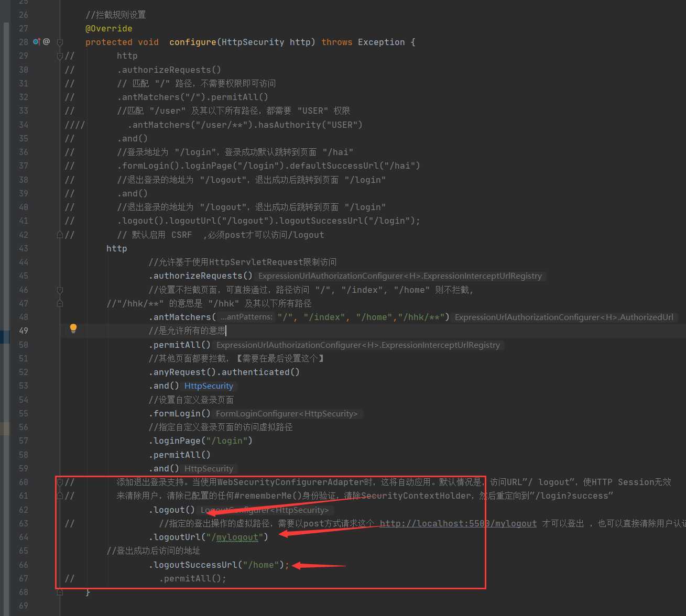Open the localhost:5500/mylogout link
686x616 pixels.
click(x=458, y=523)
